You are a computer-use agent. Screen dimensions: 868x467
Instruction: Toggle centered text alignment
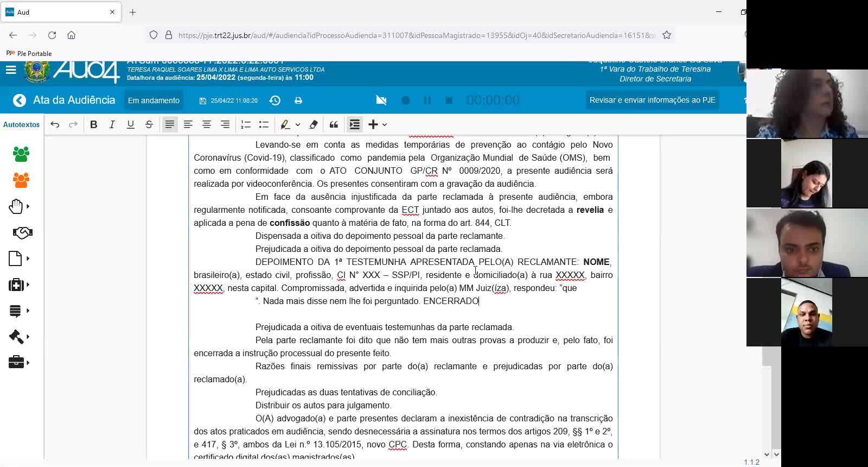(x=207, y=124)
